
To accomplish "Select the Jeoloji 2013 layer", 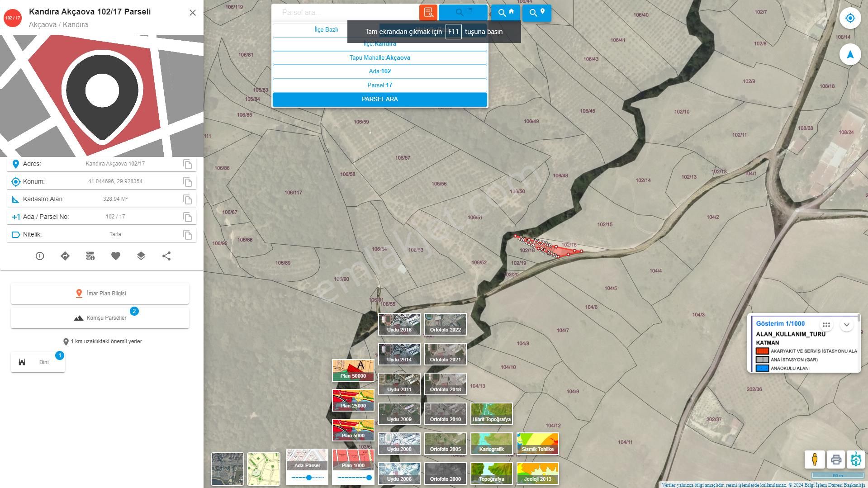I will click(538, 474).
